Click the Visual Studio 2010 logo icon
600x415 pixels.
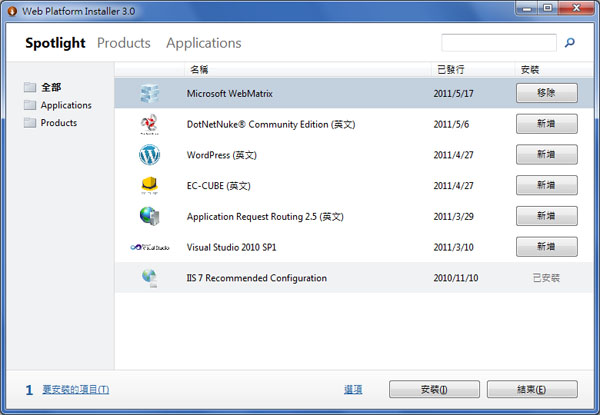click(x=150, y=247)
